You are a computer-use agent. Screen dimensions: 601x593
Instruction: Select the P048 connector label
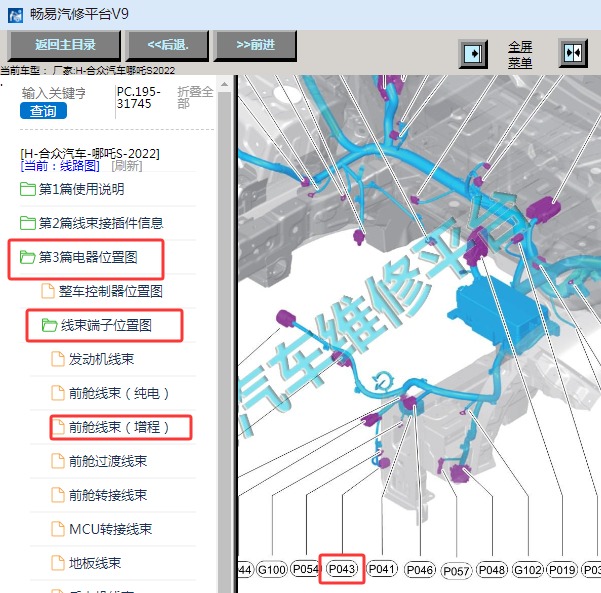(x=492, y=570)
